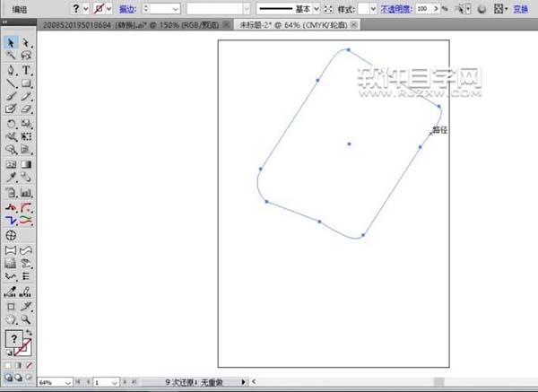Select the Column Graph tool

click(26, 192)
